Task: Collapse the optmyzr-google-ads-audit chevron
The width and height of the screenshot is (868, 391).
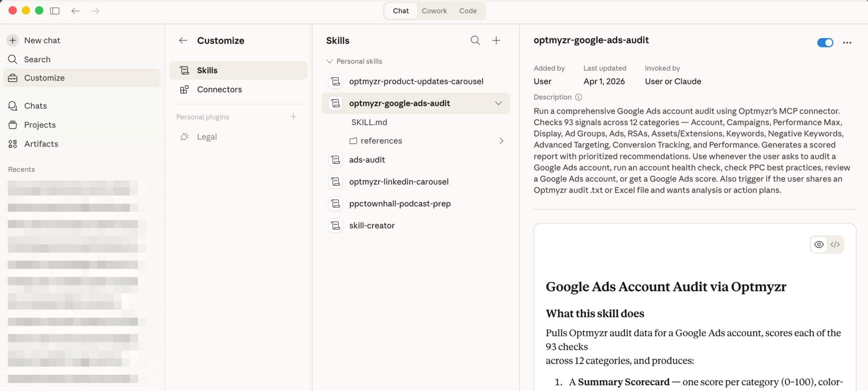Action: tap(498, 103)
